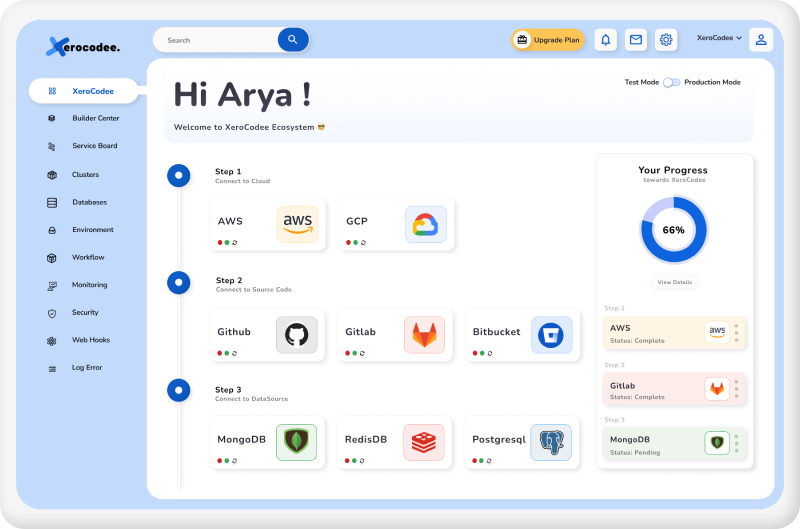Image resolution: width=800 pixels, height=529 pixels.
Task: Open Gitlab Status: Complete progress card
Action: tap(673, 389)
